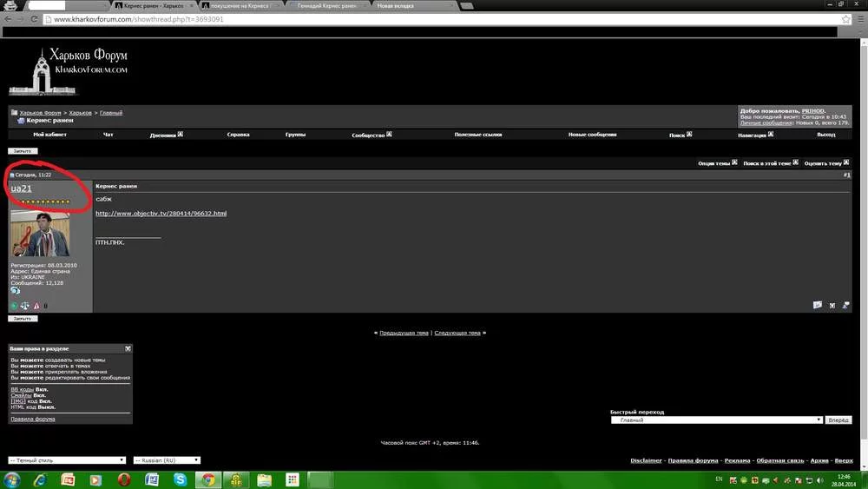Open the ua21 user profile link
Viewport: 868px width, 489px height.
[21, 188]
